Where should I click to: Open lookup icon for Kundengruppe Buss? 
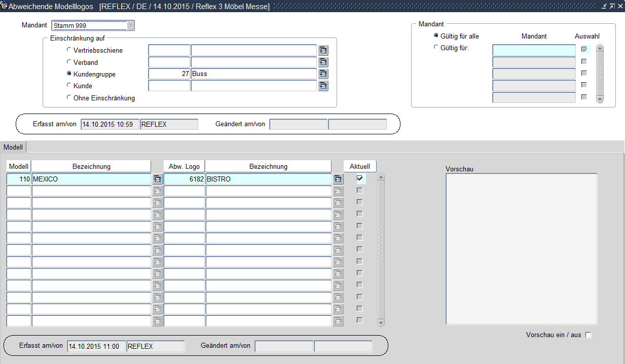point(323,74)
